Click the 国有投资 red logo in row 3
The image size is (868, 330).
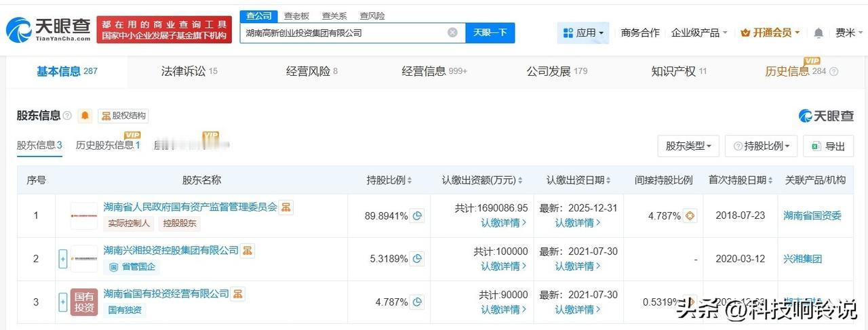(x=84, y=302)
